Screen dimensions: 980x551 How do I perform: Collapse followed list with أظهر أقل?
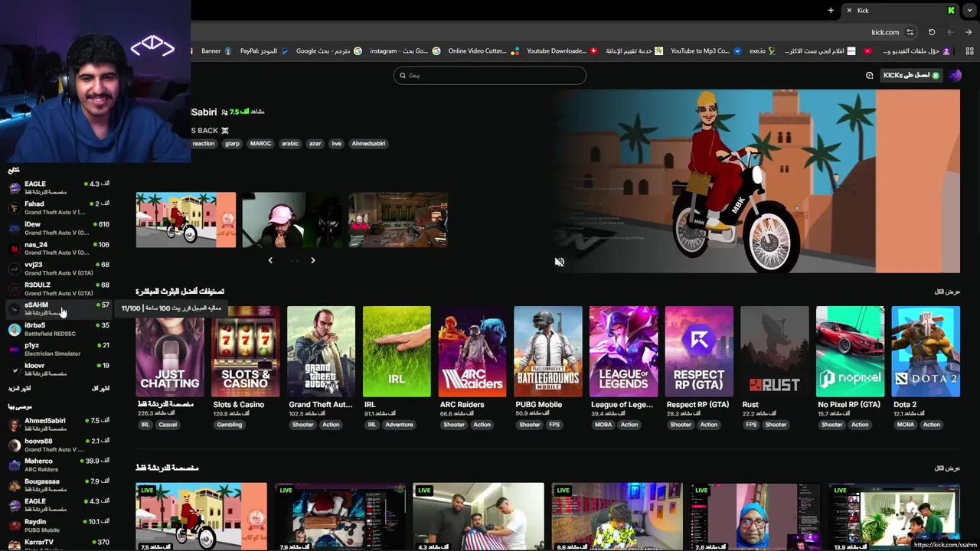pyautogui.click(x=100, y=389)
